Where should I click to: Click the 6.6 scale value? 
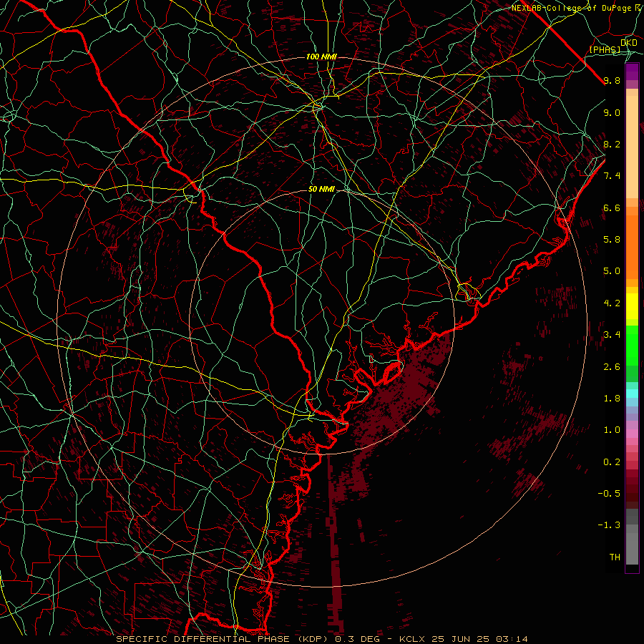tap(612, 208)
